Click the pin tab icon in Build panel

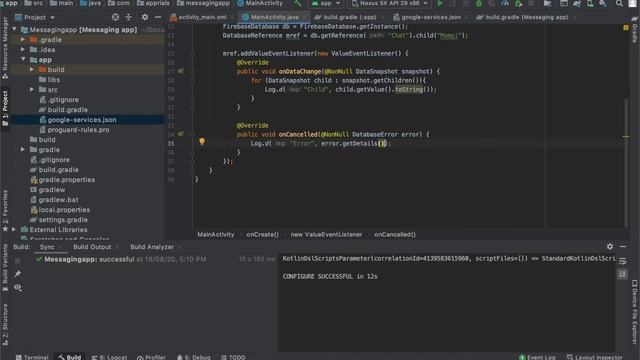18,273
